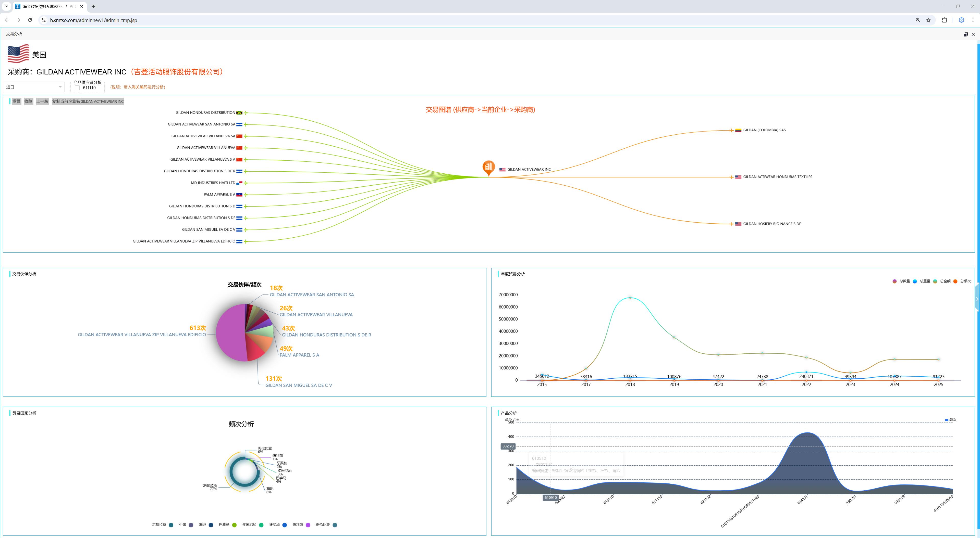Open the tab search chevron in Chrome
Image resolution: width=980 pixels, height=538 pixels.
click(x=6, y=6)
